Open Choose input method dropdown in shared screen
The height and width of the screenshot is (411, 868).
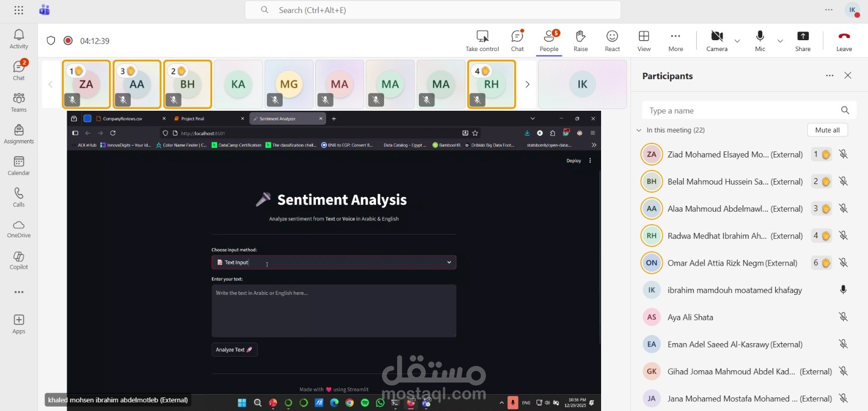(334, 262)
